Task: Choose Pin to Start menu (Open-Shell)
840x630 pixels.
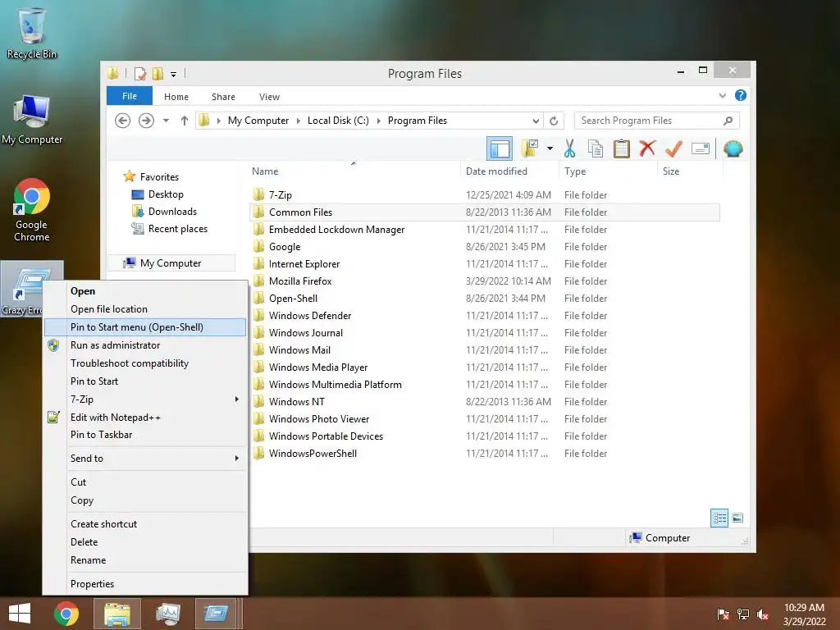Action: [145, 327]
